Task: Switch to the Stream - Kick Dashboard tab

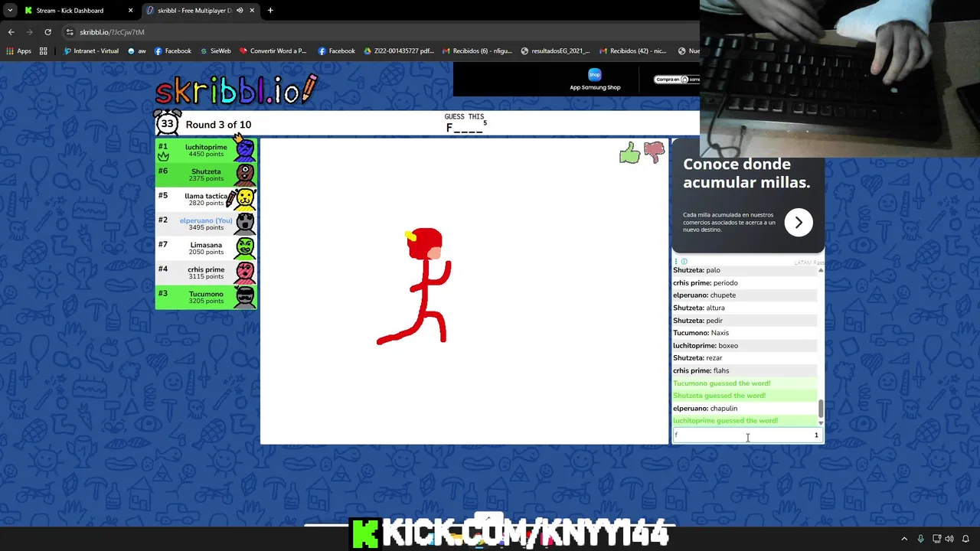Action: click(78, 11)
